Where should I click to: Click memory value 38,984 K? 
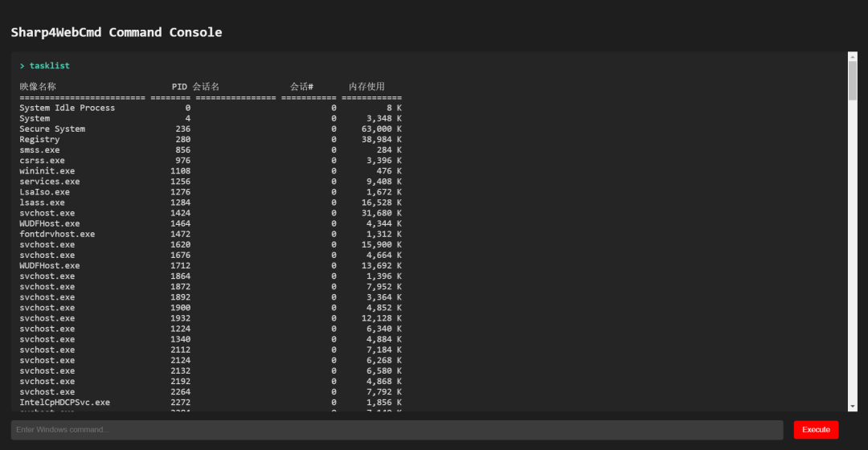click(x=382, y=140)
